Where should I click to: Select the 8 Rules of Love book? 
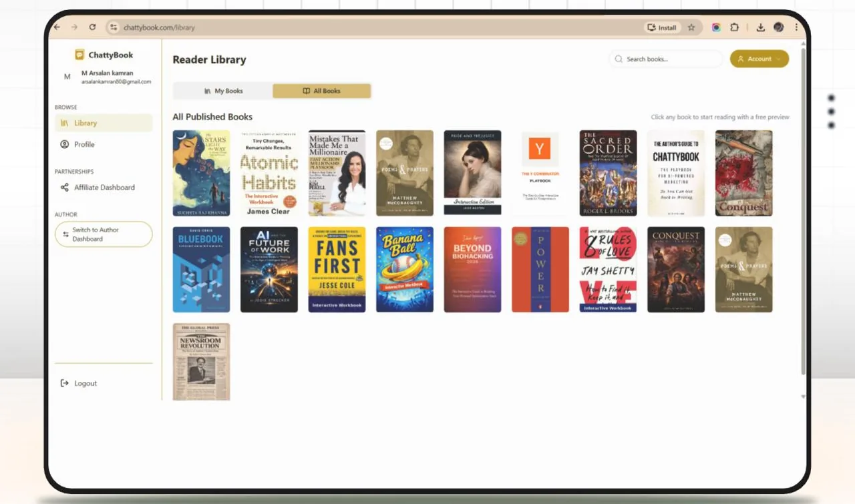pyautogui.click(x=608, y=270)
